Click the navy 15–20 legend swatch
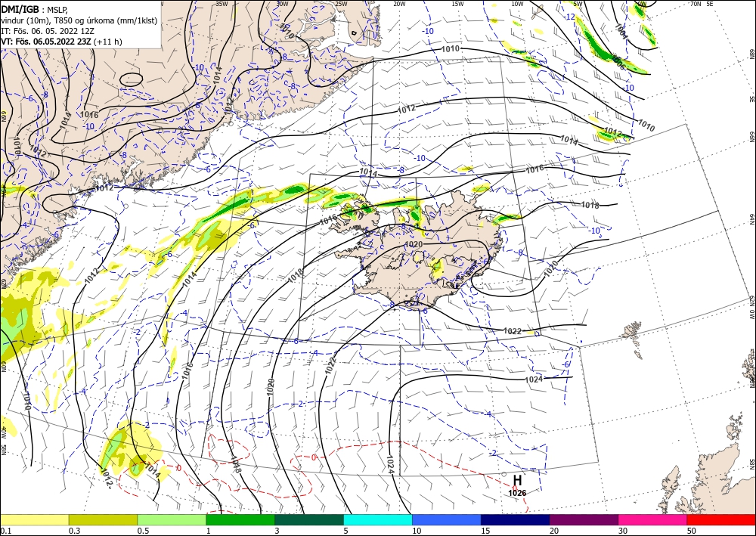The height and width of the screenshot is (536, 756). point(516,519)
